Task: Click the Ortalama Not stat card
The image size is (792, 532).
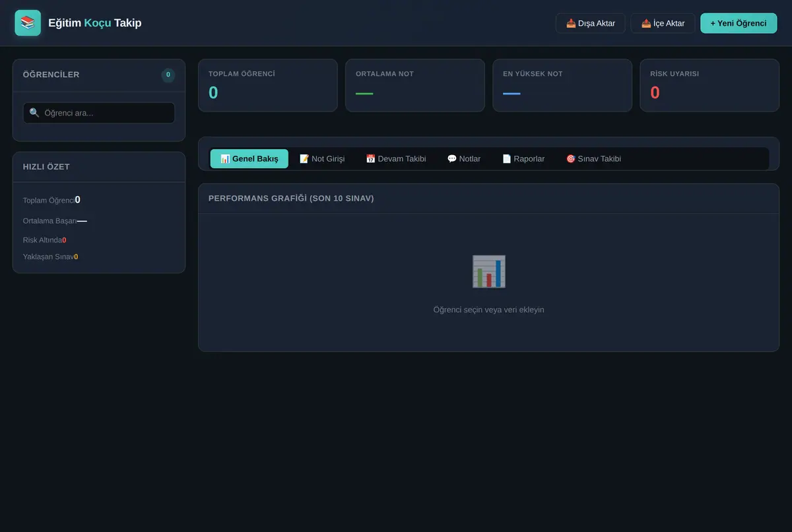Action: point(415,85)
